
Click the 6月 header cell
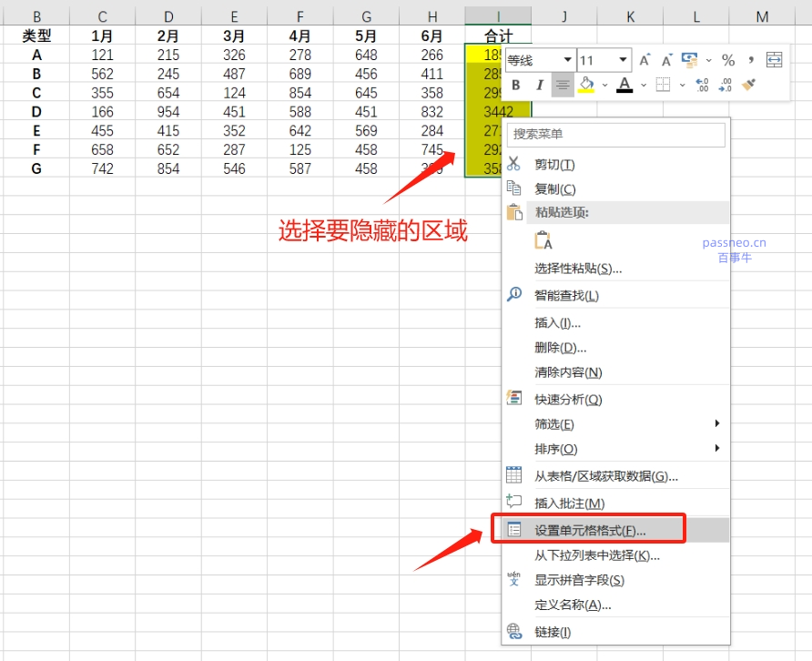coord(431,36)
